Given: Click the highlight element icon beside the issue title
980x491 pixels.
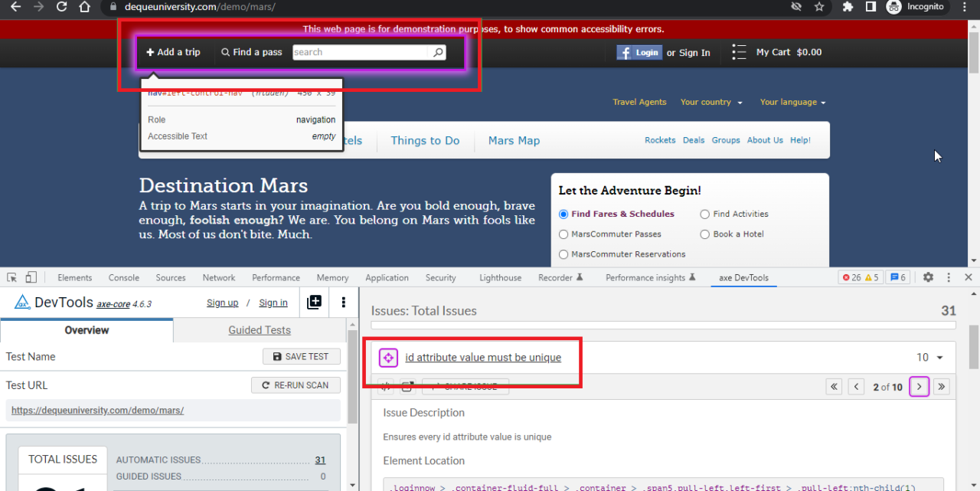Looking at the screenshot, I should coord(388,358).
